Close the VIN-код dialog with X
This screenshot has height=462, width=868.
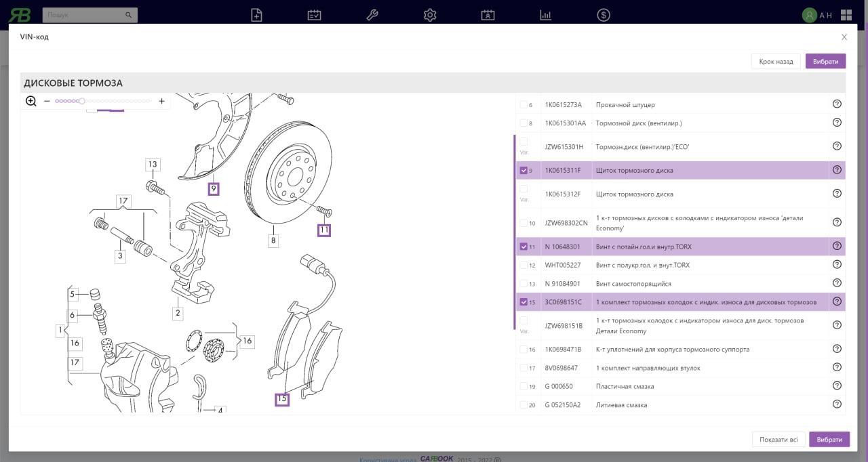coord(844,37)
